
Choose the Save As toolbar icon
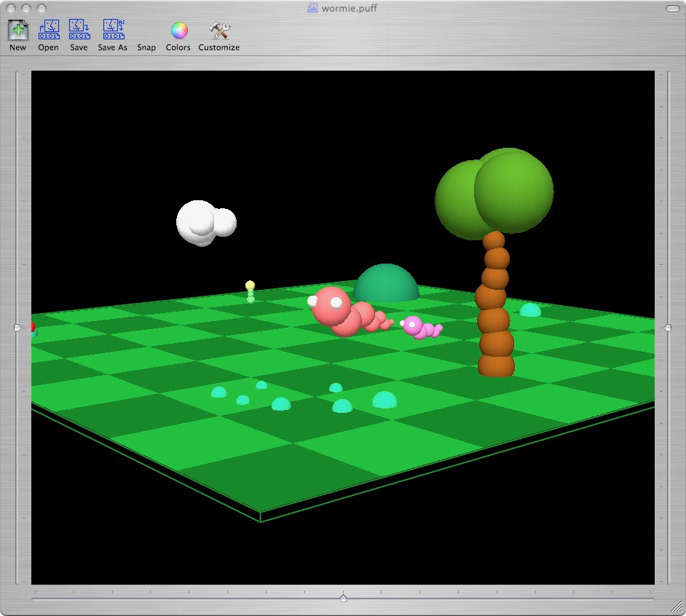pyautogui.click(x=114, y=29)
